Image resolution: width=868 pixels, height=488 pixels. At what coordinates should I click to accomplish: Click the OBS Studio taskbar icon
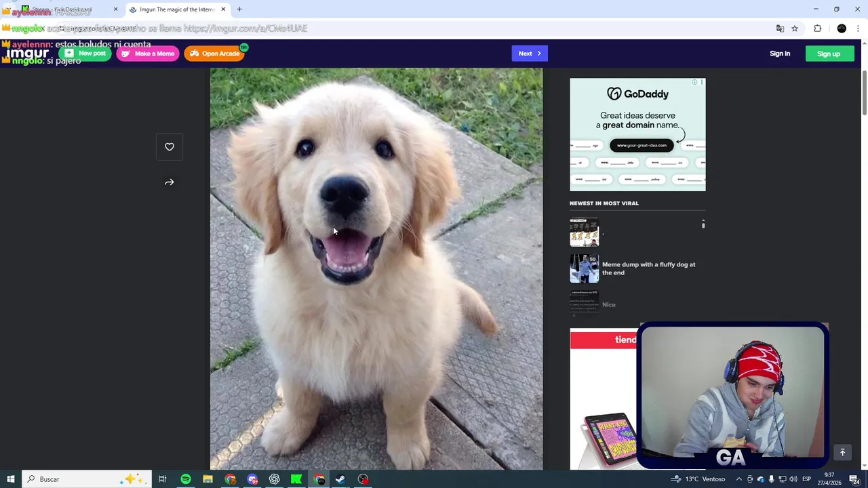(363, 479)
